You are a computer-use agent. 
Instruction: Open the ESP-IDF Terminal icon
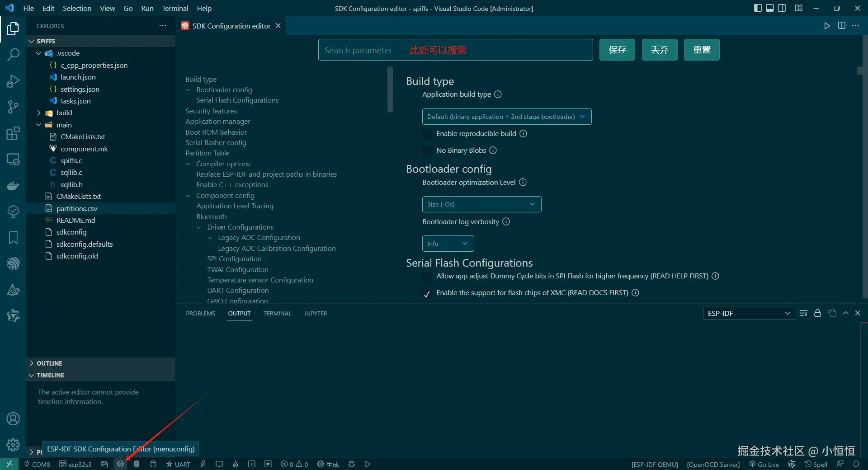click(x=252, y=464)
